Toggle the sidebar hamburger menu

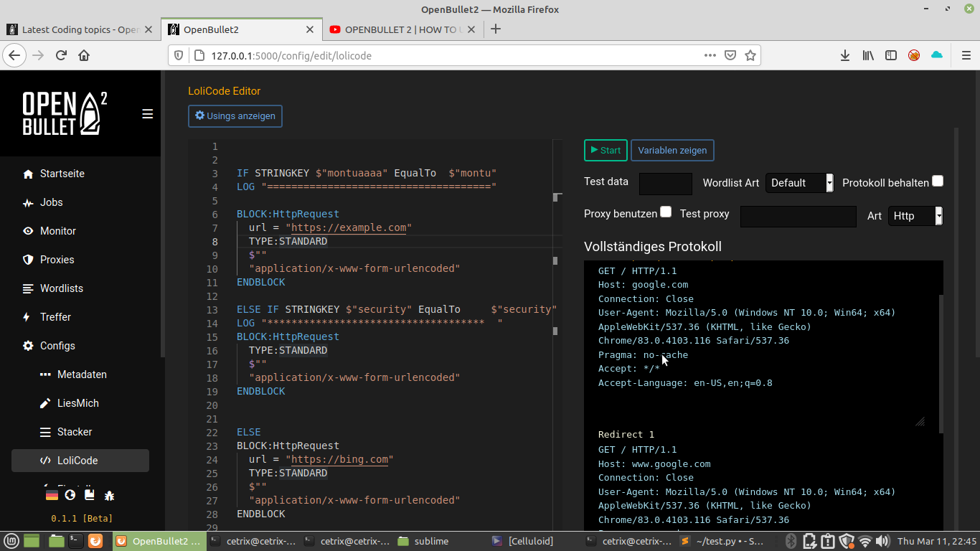148,114
